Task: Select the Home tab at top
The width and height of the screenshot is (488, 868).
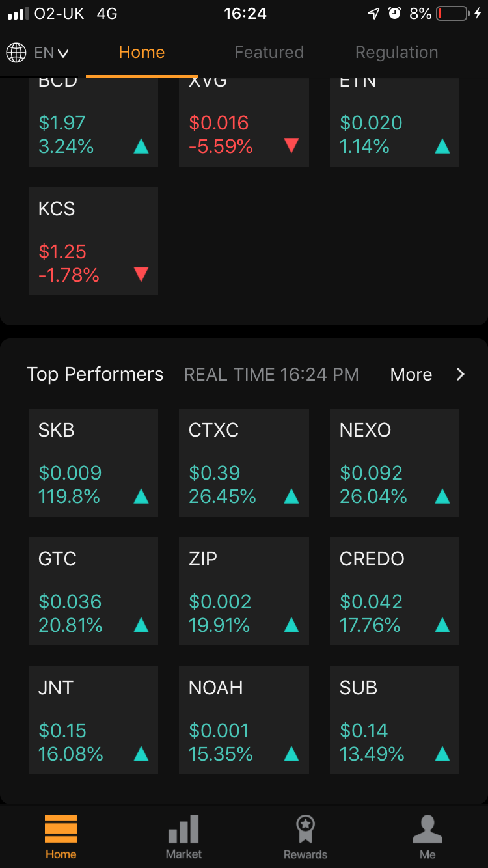Action: pos(141,52)
